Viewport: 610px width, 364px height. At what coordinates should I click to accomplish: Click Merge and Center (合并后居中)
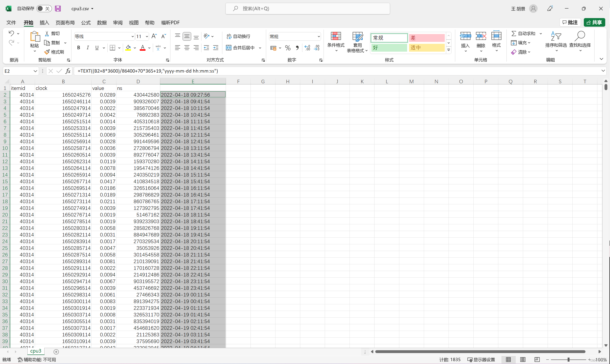(240, 48)
